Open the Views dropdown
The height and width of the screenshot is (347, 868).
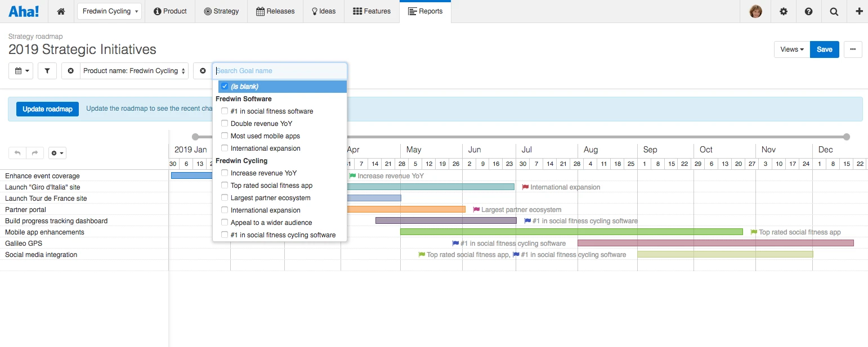[792, 49]
